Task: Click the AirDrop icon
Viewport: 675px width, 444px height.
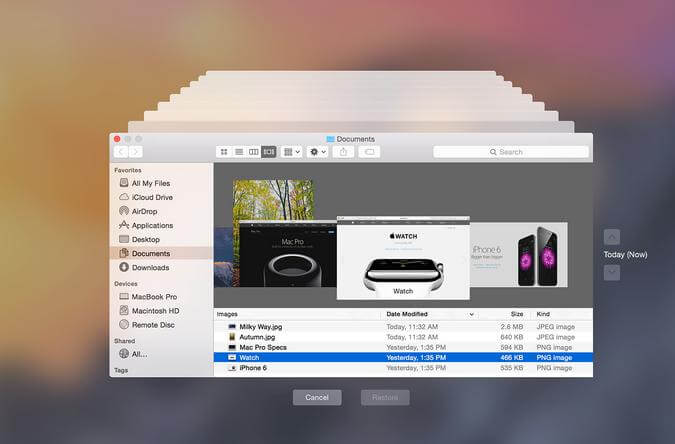Action: click(x=124, y=211)
